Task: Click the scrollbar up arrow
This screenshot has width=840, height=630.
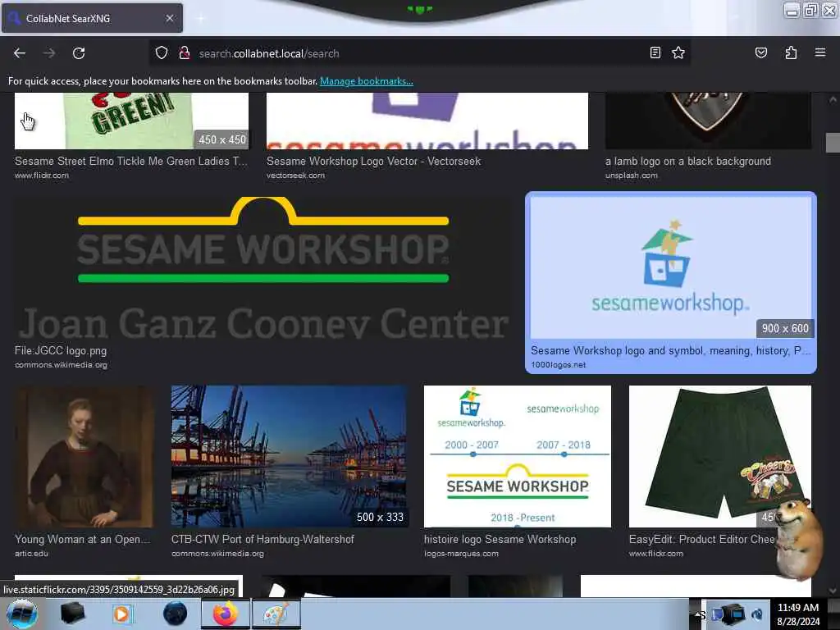Action: [x=833, y=99]
